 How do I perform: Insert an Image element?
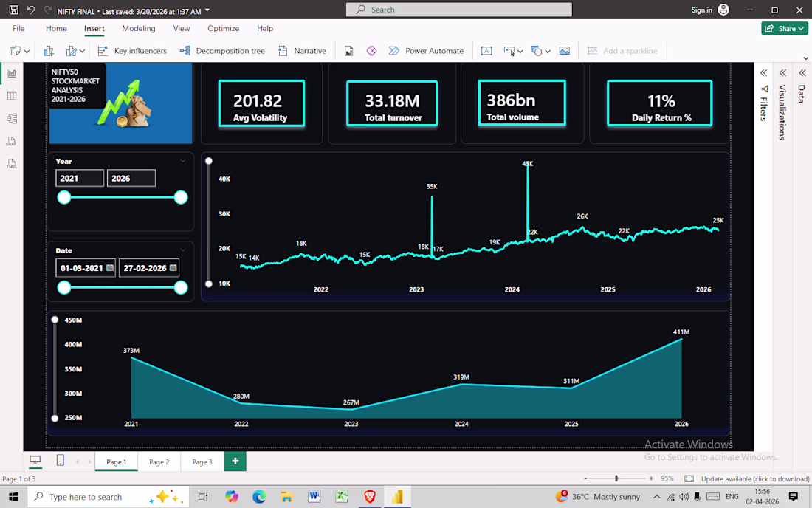565,51
